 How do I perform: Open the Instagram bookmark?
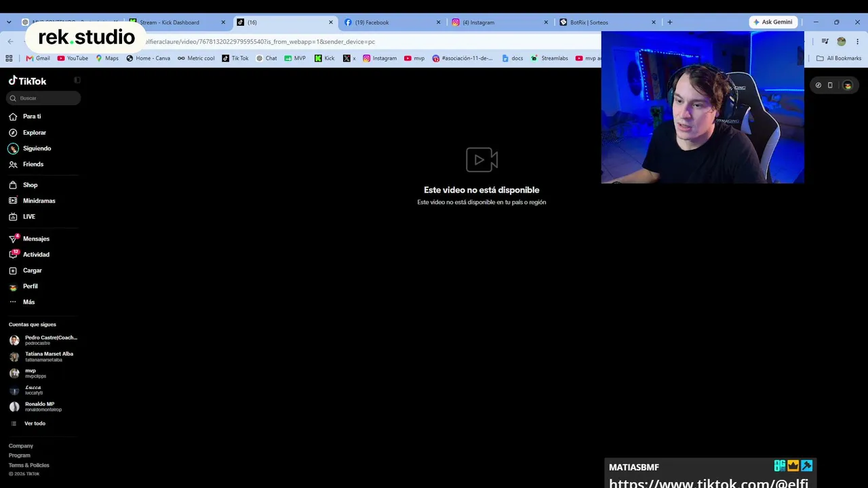tap(380, 58)
